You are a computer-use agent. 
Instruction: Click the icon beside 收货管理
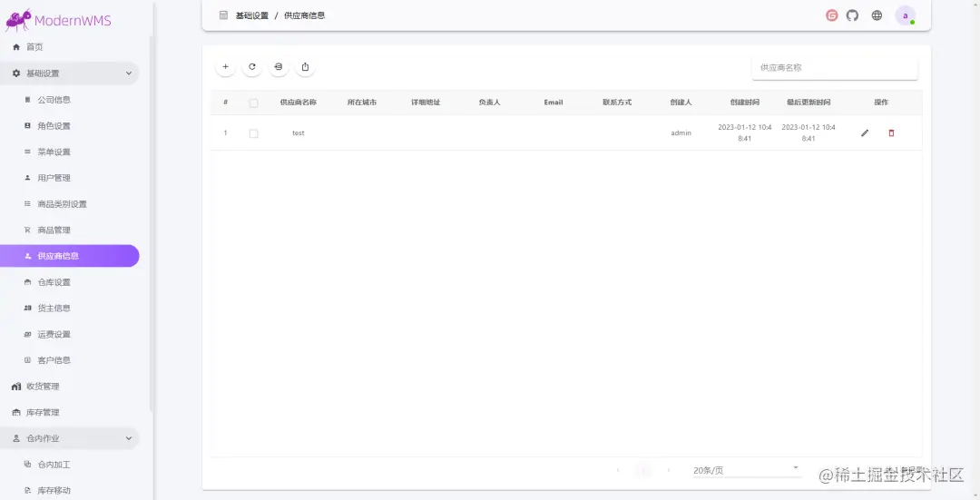[x=16, y=387]
